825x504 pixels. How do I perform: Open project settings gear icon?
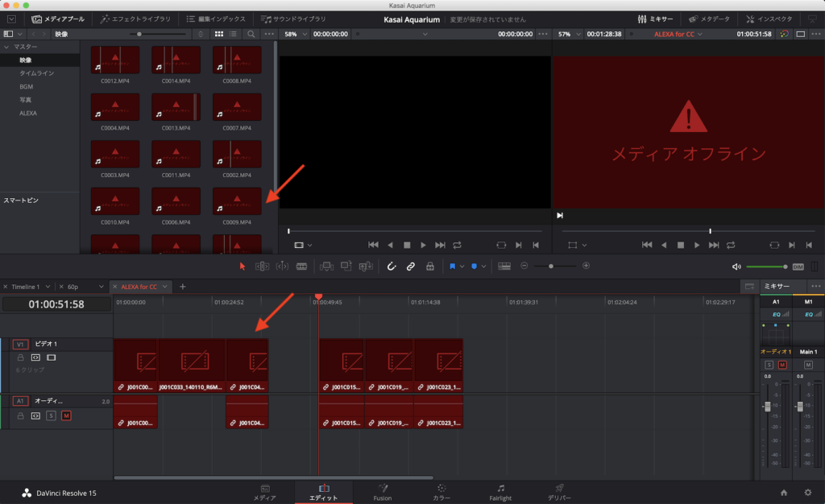pyautogui.click(x=808, y=492)
